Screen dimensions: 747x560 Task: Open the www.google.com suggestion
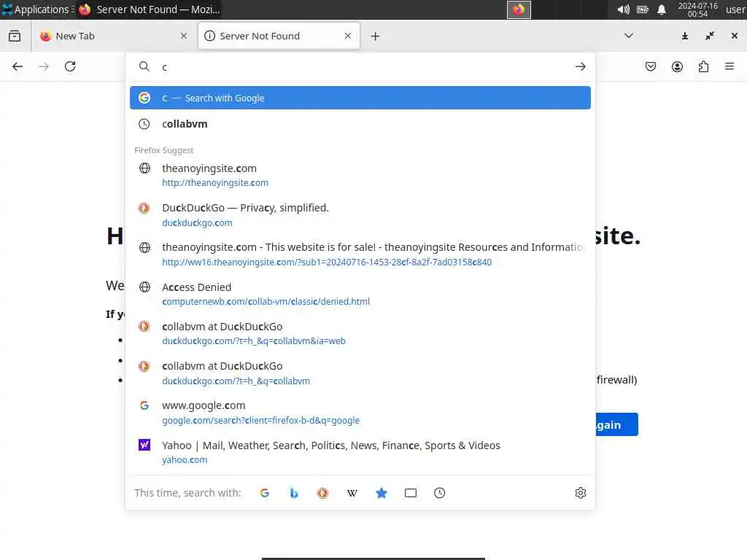click(x=360, y=413)
